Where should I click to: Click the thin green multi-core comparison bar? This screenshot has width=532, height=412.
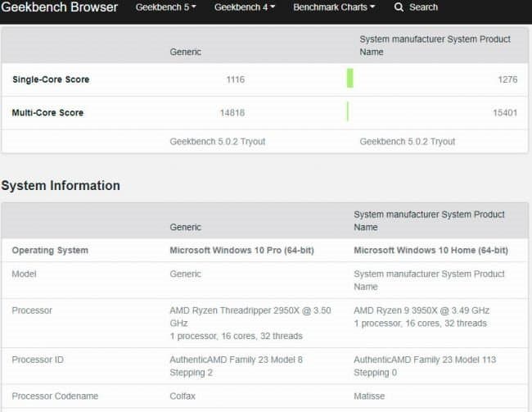coord(348,111)
